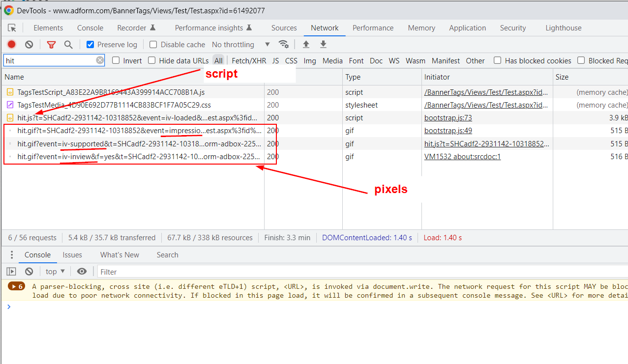The width and height of the screenshot is (628, 364).
Task: Stop recording network log
Action: coord(12,45)
